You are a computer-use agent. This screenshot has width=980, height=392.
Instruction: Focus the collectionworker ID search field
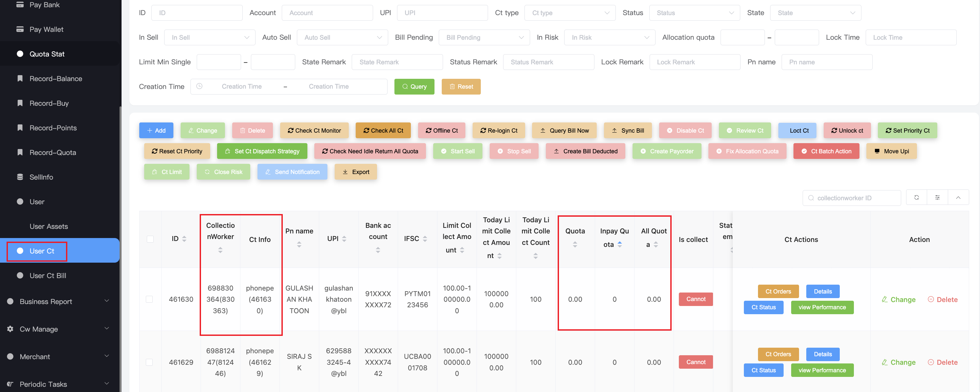tap(852, 198)
